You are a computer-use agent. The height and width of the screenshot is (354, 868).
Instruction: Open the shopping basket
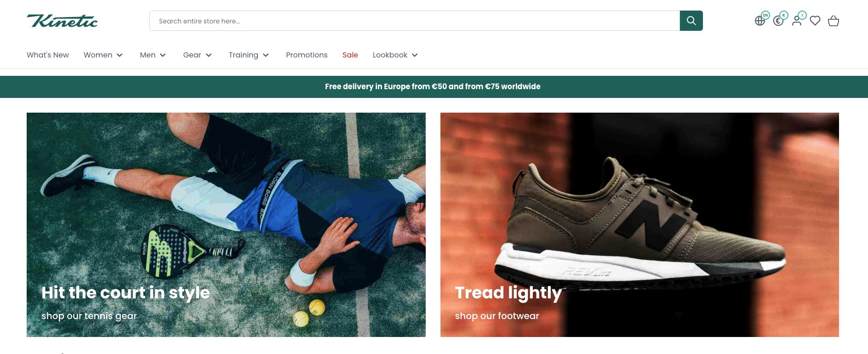pos(834,21)
